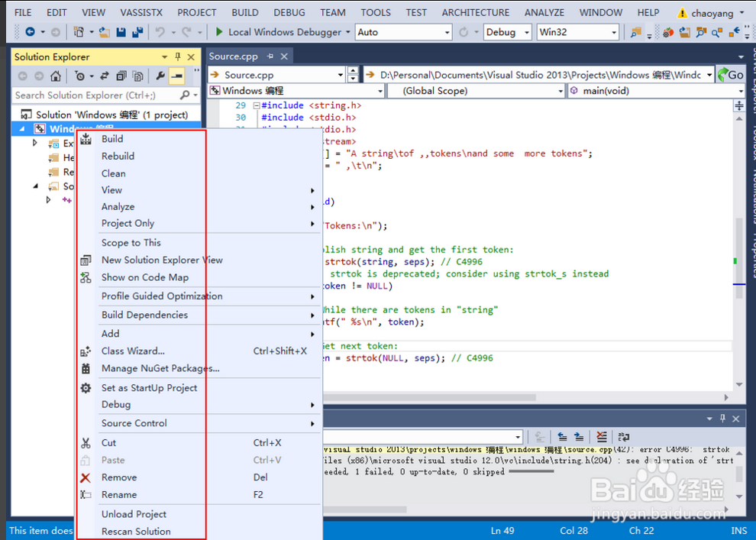Open the Local Windows Debugger dropdown arrow

347,32
